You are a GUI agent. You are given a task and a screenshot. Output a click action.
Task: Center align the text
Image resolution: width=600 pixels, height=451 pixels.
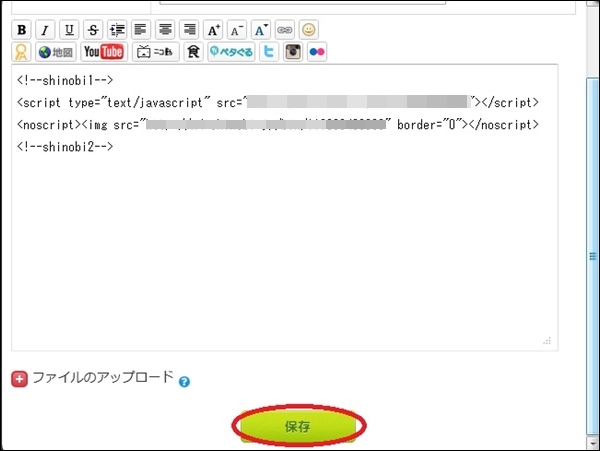pyautogui.click(x=165, y=30)
